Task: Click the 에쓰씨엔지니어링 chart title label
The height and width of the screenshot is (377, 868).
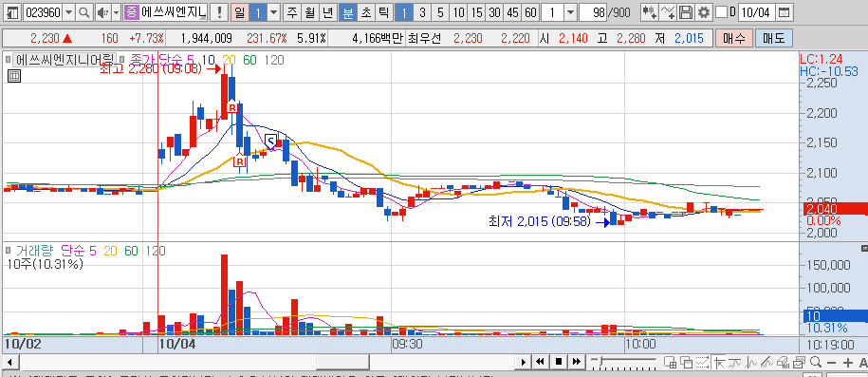Action: pyautogui.click(x=65, y=59)
